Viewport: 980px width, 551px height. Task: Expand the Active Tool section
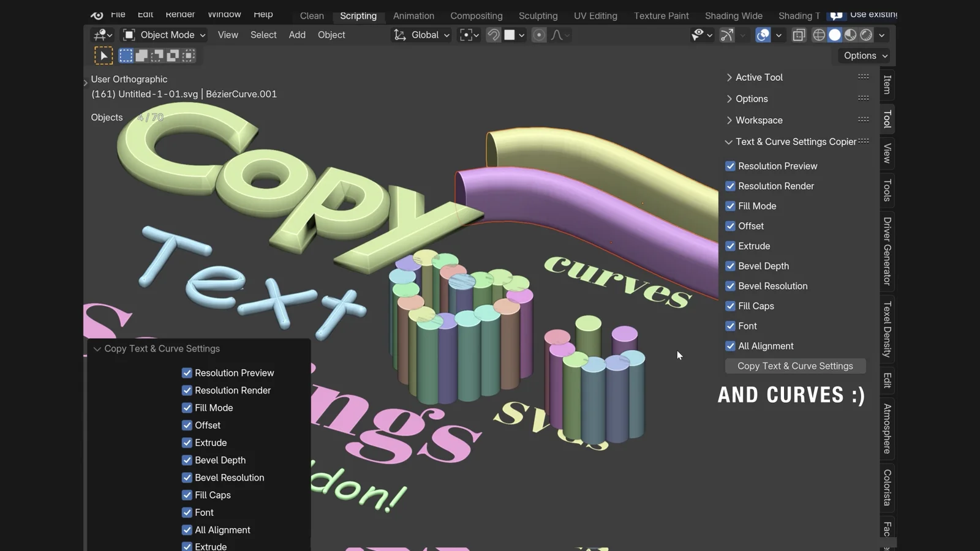[759, 77]
